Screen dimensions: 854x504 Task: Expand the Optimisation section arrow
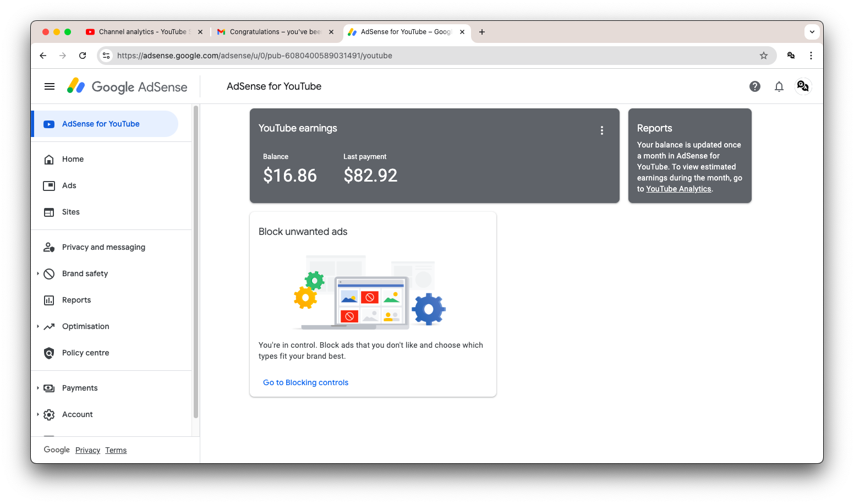[x=38, y=327]
